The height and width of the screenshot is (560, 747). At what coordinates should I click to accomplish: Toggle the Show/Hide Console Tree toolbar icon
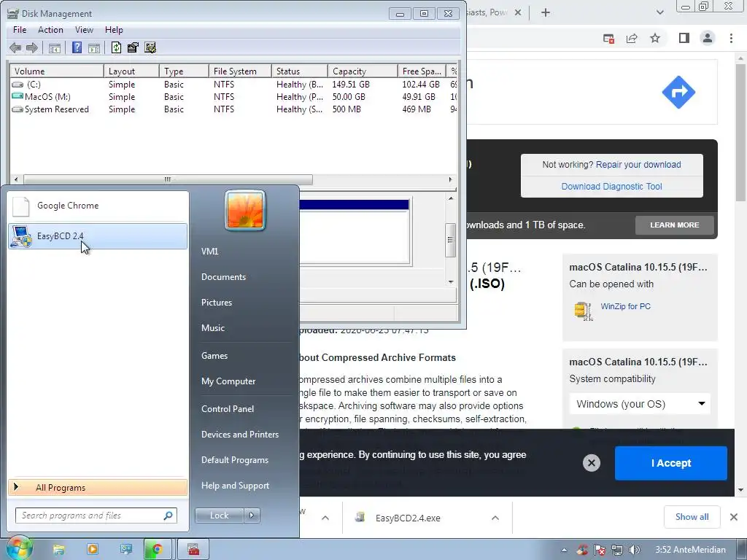pyautogui.click(x=55, y=47)
